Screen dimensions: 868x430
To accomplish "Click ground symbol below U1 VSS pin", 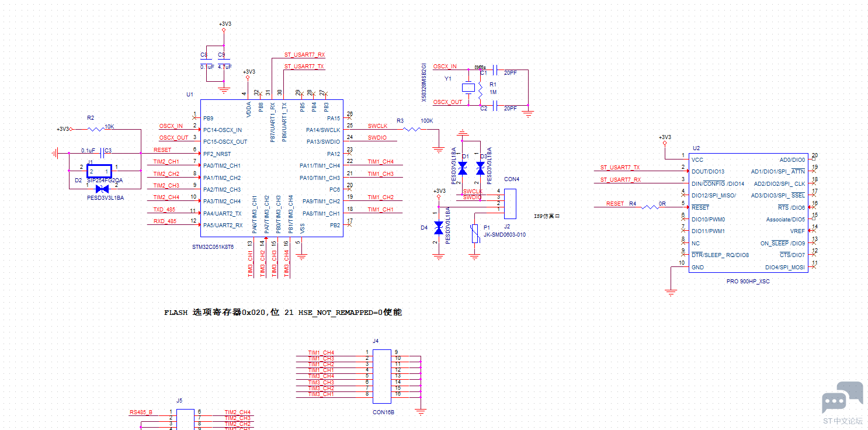I will 301,255.
